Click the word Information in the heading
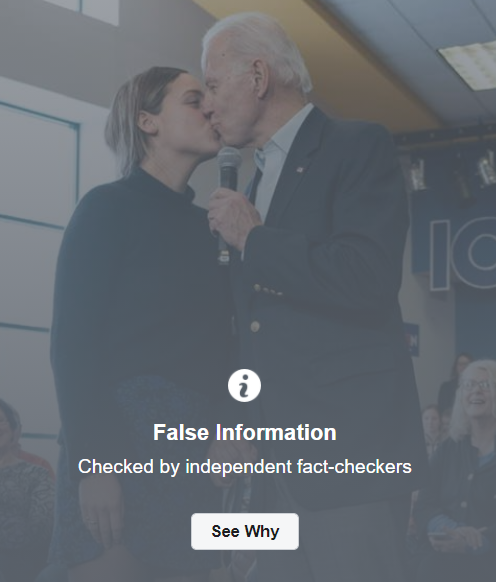 (276, 432)
